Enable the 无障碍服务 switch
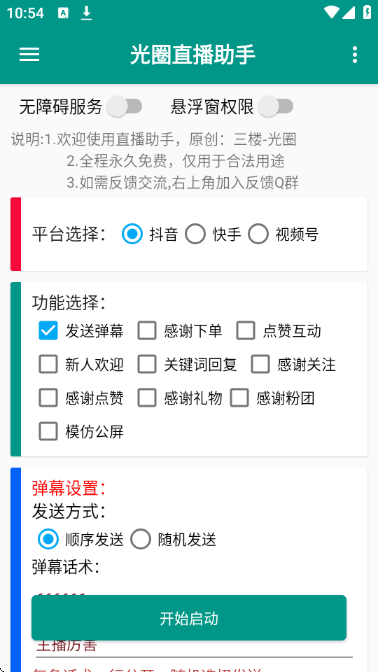This screenshot has height=672, width=378. (x=124, y=106)
